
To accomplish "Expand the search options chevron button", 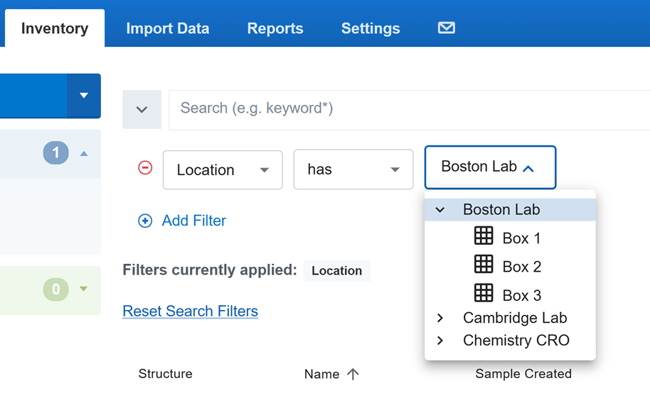I will click(x=142, y=109).
